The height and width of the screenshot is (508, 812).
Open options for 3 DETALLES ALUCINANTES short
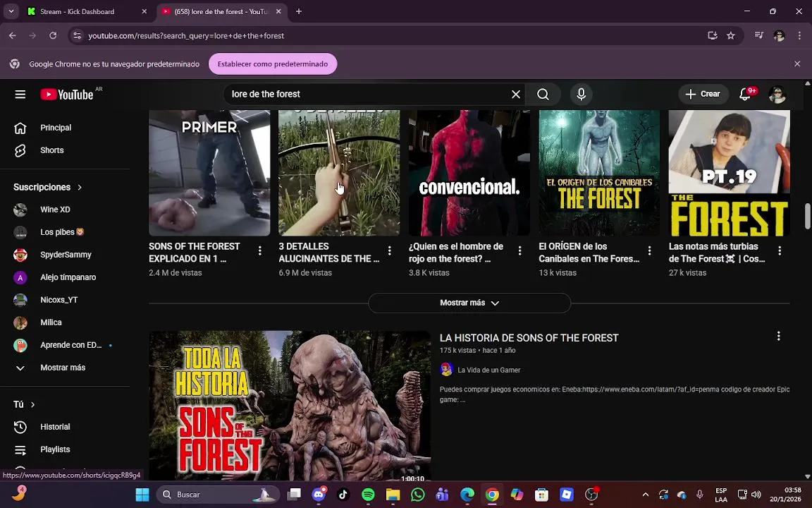(389, 251)
